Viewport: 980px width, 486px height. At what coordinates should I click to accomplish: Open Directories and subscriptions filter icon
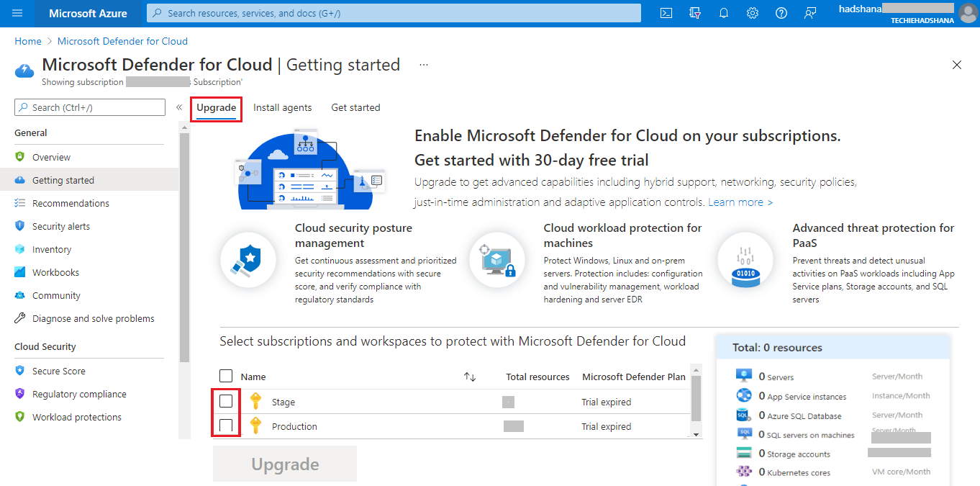695,13
